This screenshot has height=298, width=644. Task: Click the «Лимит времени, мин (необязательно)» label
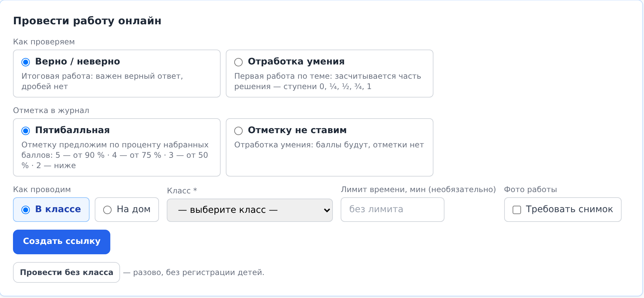coord(418,189)
